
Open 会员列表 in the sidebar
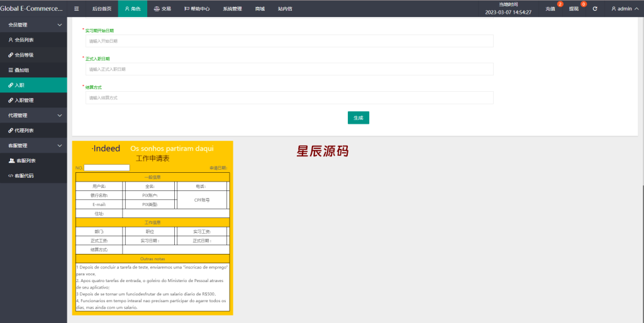(x=33, y=40)
